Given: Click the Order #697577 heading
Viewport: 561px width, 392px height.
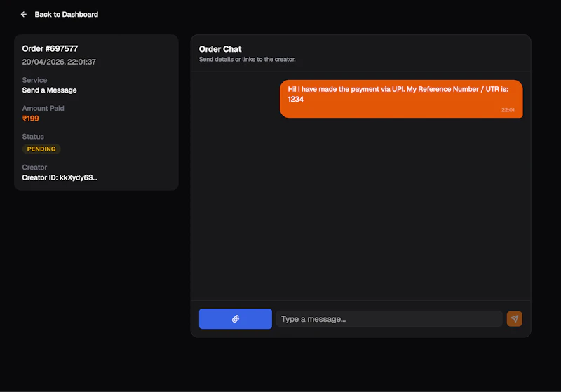Looking at the screenshot, I should coord(50,48).
